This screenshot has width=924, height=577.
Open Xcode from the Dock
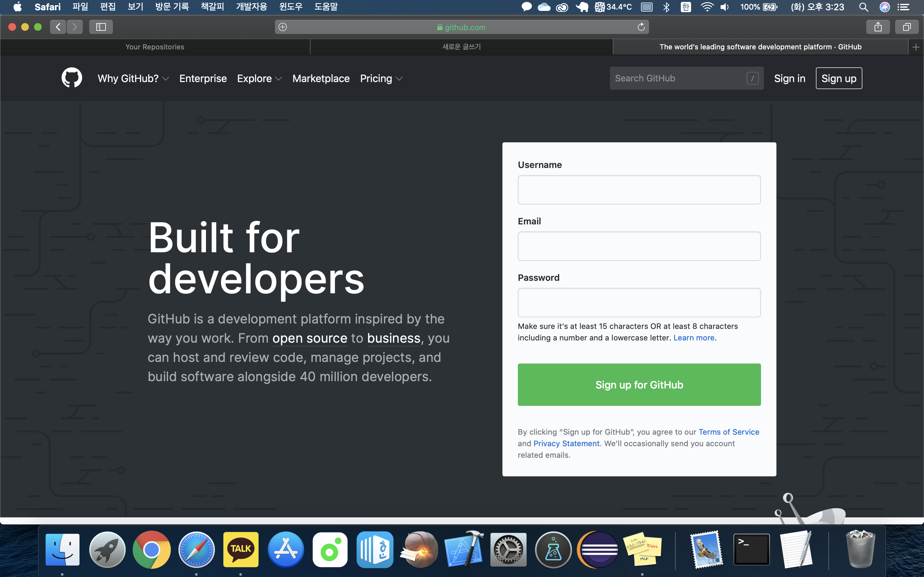[464, 550]
